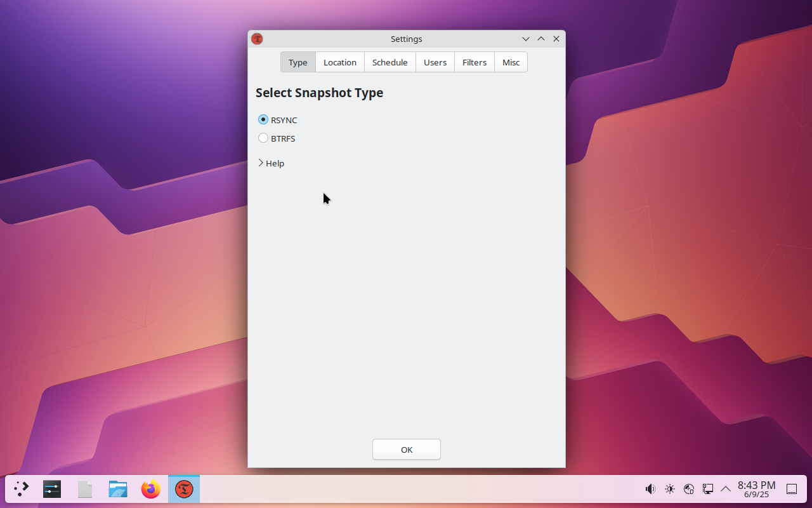Confirm settings with the OK button
The height and width of the screenshot is (508, 812).
[407, 450]
